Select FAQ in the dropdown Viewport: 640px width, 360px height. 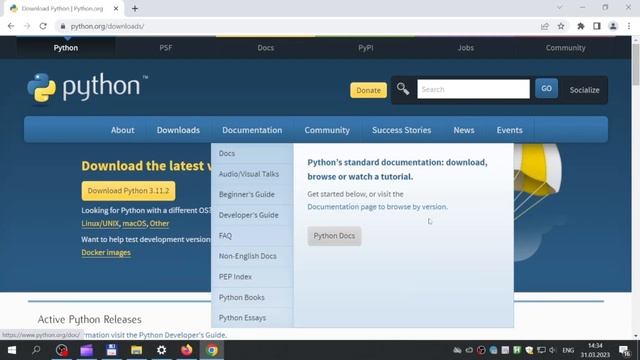click(x=252, y=236)
